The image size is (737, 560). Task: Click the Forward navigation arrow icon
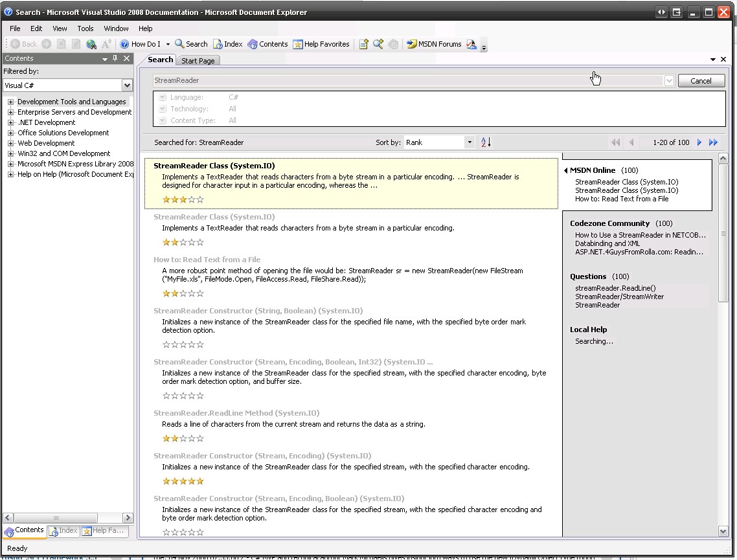tap(46, 44)
